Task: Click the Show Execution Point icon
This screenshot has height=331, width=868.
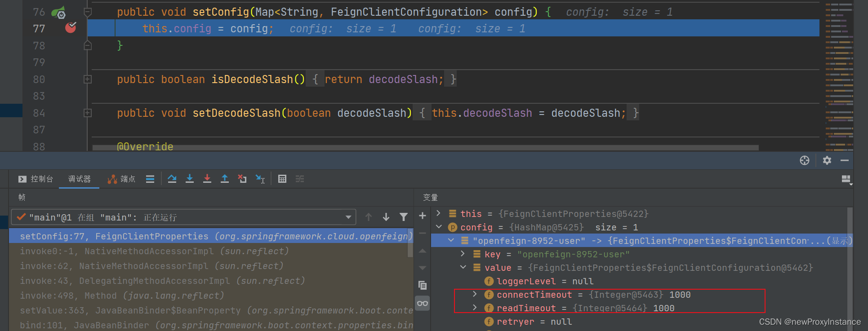Action: tap(150, 179)
